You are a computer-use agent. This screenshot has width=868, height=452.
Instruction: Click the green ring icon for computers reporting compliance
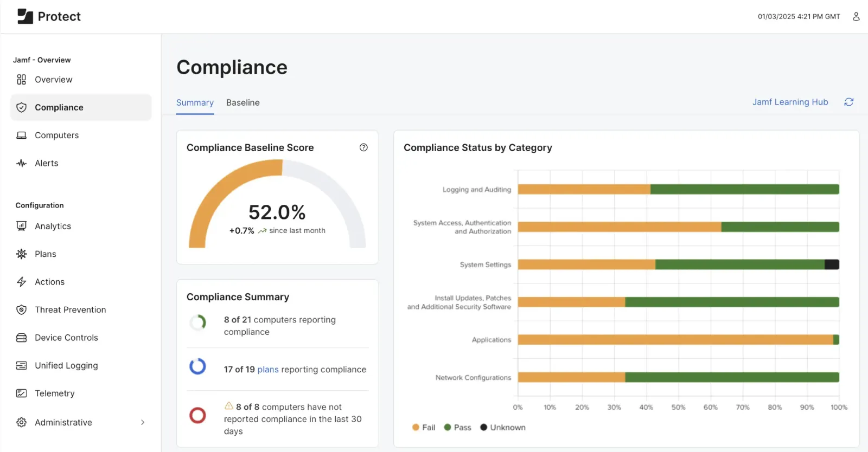(x=197, y=322)
